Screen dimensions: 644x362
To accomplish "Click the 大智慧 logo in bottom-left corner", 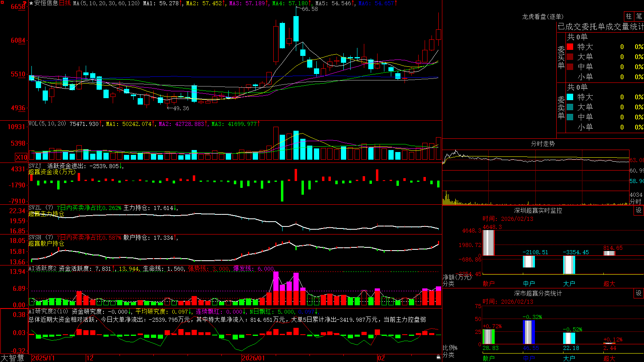I will click(x=12, y=358).
